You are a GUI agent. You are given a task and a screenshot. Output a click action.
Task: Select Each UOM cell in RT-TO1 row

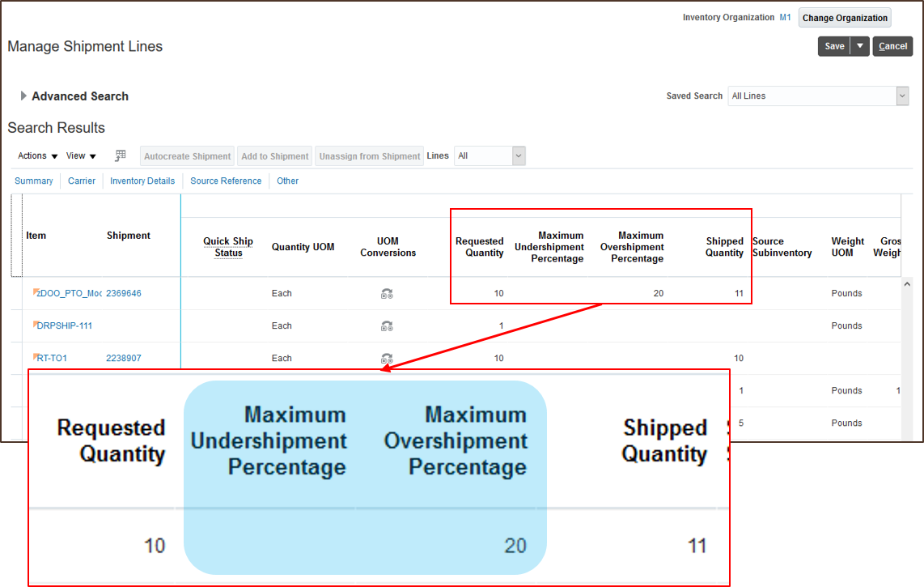pyautogui.click(x=282, y=358)
